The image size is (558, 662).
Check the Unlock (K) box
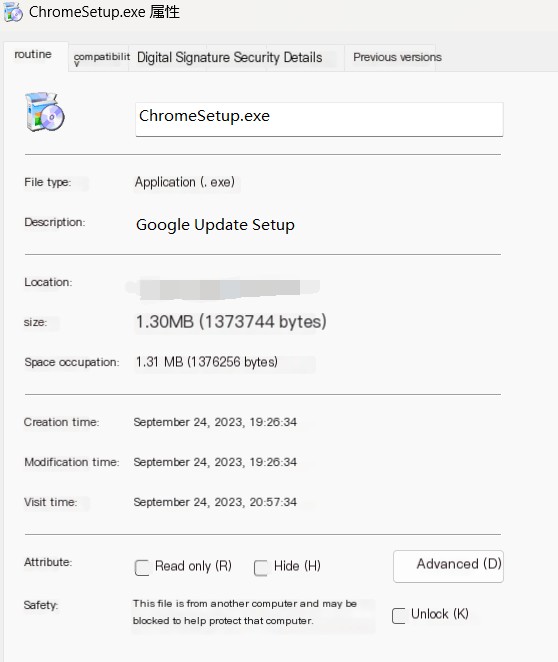tap(399, 616)
